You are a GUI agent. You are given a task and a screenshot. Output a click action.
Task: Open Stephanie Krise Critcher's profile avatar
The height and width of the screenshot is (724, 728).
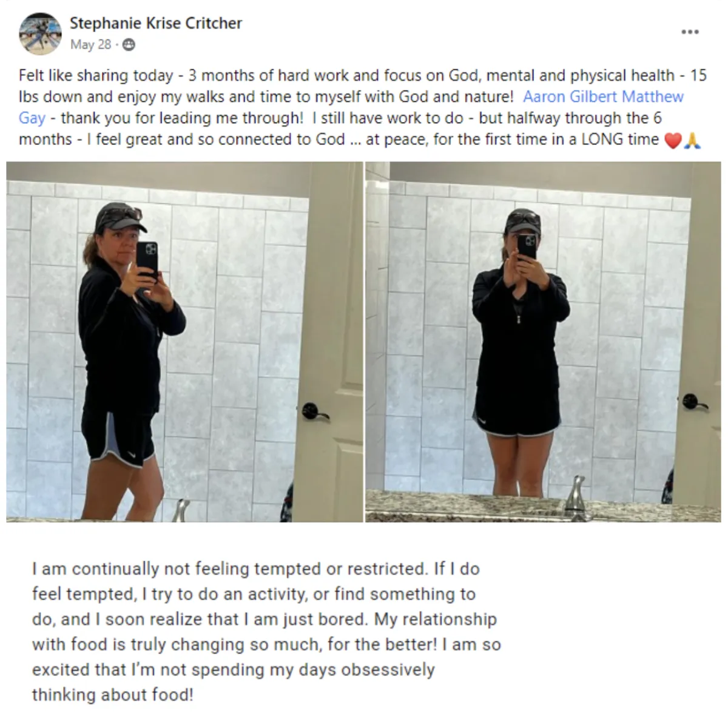coord(40,33)
